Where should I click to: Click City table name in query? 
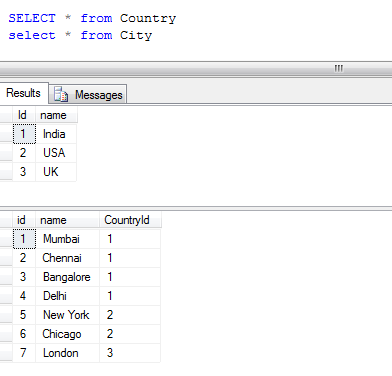[136, 36]
